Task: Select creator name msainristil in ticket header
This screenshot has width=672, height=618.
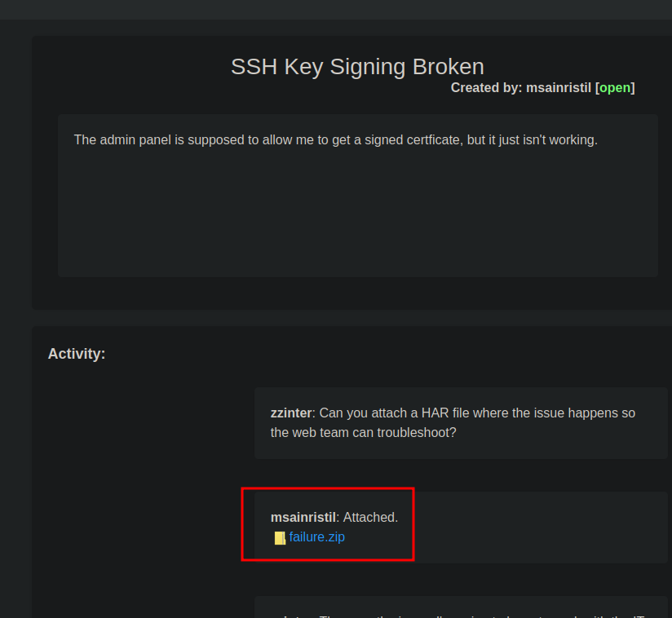Action: 559,87
